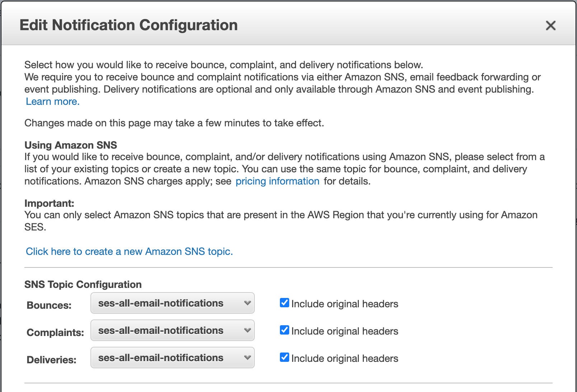577x392 pixels.
Task: Click the Bounces field label
Action: tap(49, 305)
